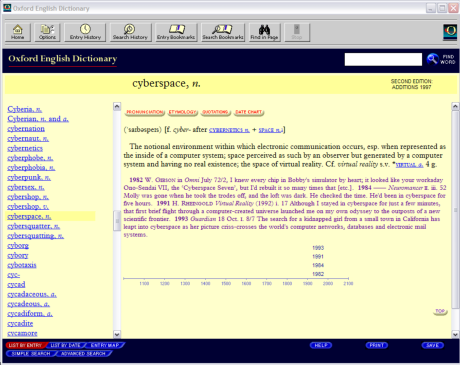Viewport: 460px width, 365px height.
Task: Click entry list scrollbar up arrow
Action: (117, 106)
